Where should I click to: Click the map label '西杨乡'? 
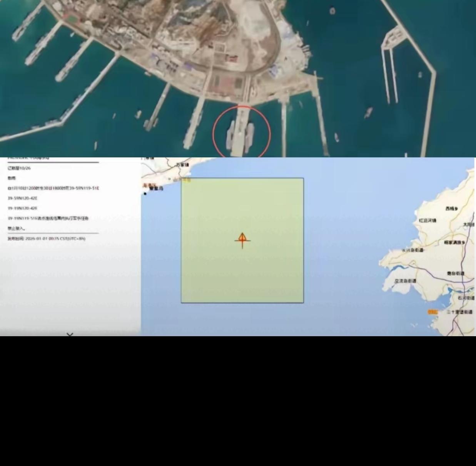click(x=452, y=209)
